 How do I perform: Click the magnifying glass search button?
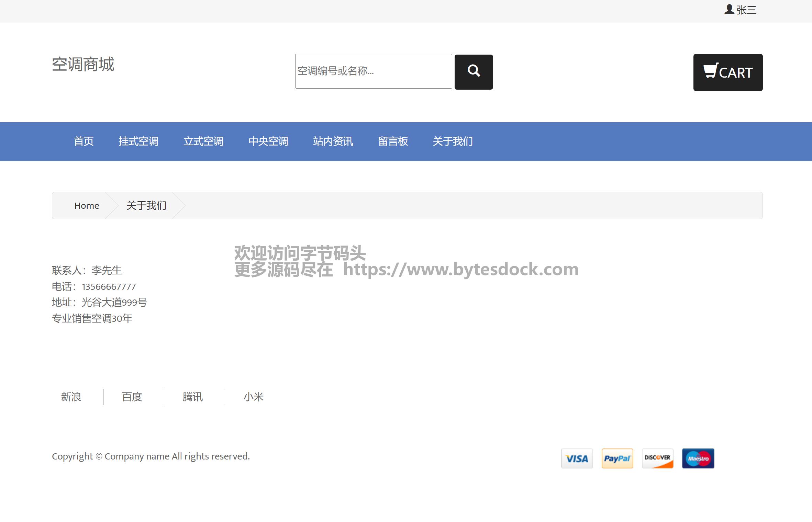tap(473, 72)
